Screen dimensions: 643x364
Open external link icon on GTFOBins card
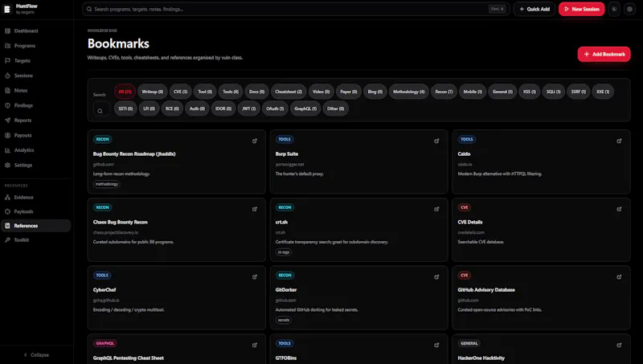pyautogui.click(x=436, y=345)
